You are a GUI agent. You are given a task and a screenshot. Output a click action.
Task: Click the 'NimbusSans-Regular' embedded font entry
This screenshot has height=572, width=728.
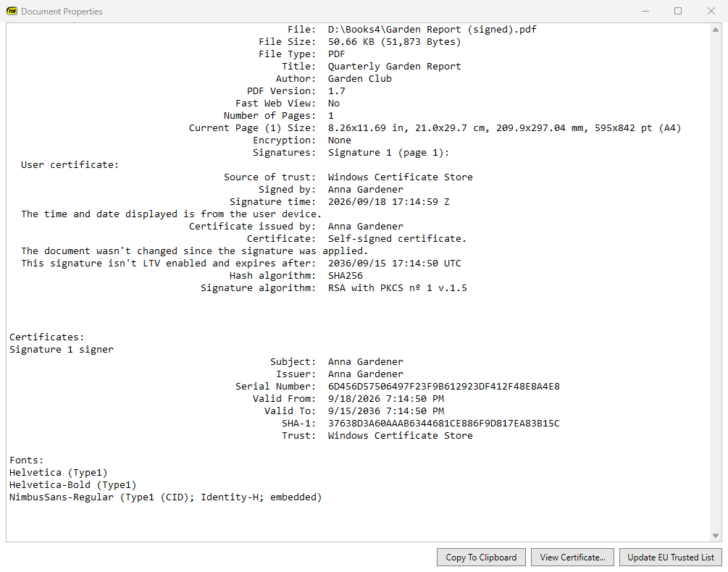point(165,497)
